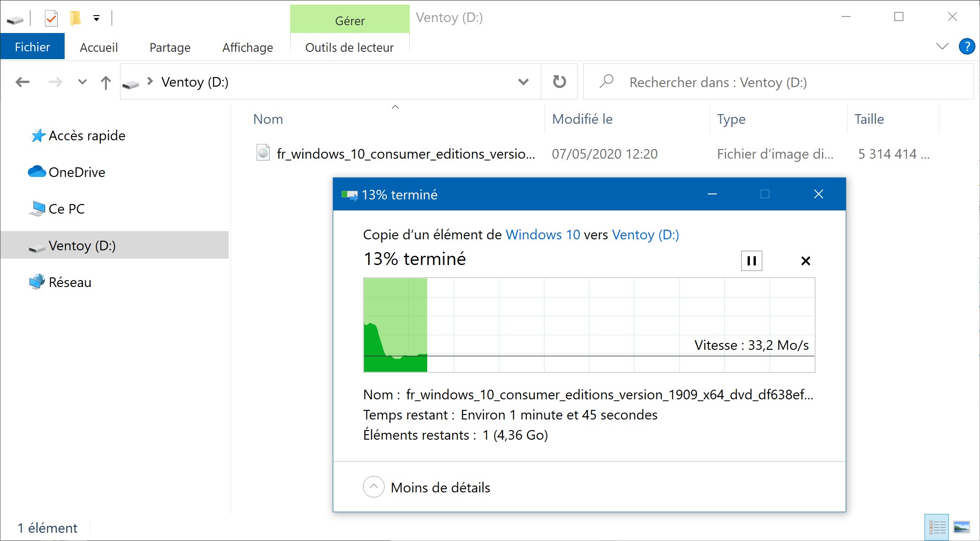980x541 pixels.
Task: Switch to the Accueil ribbon tab
Action: coord(99,47)
